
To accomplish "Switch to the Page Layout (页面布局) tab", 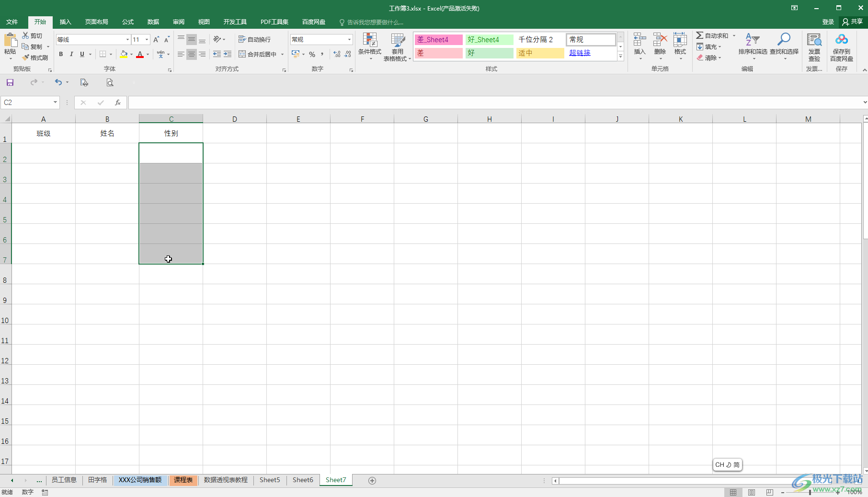I will pyautogui.click(x=96, y=22).
